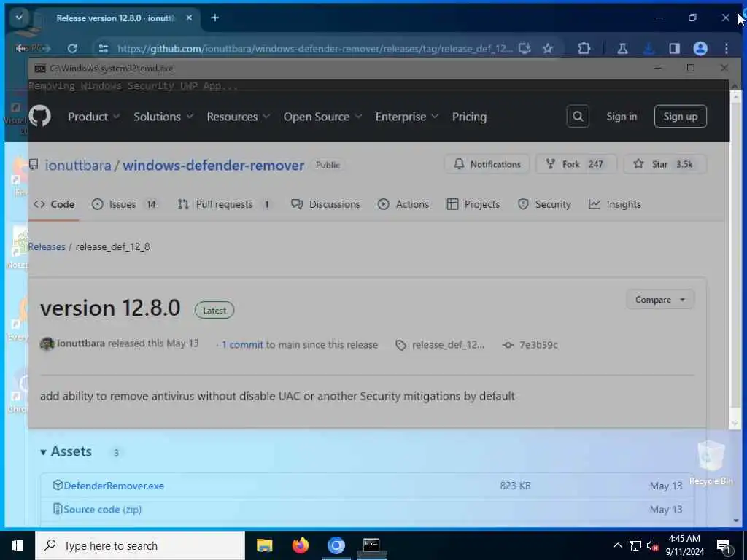Open the GitHub search icon button
The width and height of the screenshot is (747, 560).
(578, 116)
